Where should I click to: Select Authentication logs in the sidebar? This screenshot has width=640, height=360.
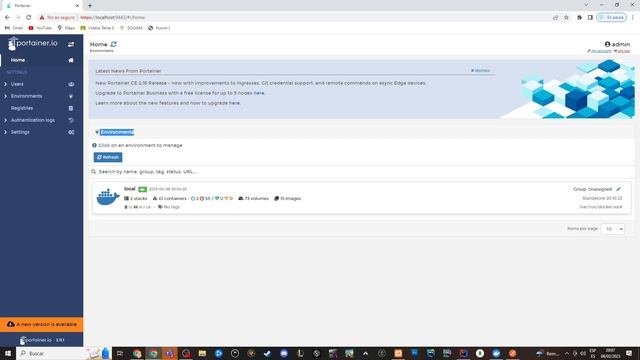point(33,120)
